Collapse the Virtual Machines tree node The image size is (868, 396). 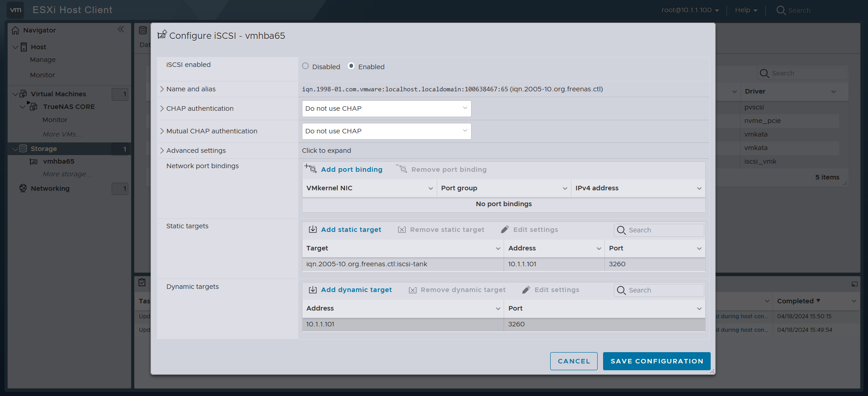[15, 94]
